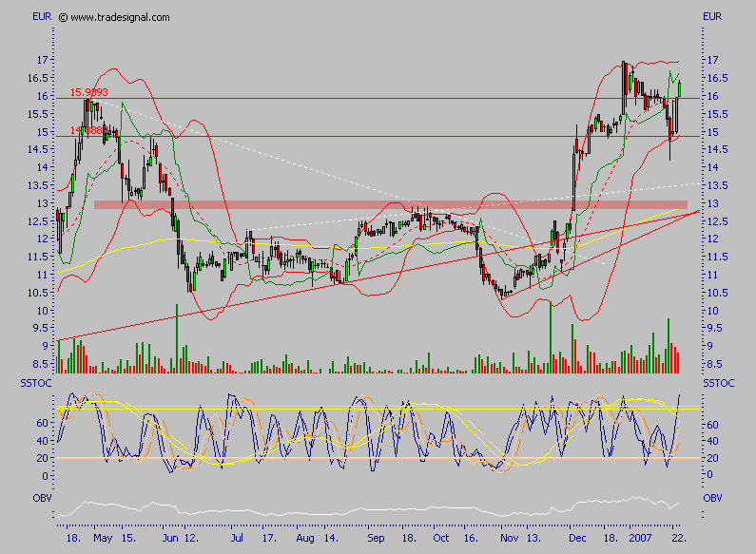Click the May label on the date axis

click(x=103, y=537)
